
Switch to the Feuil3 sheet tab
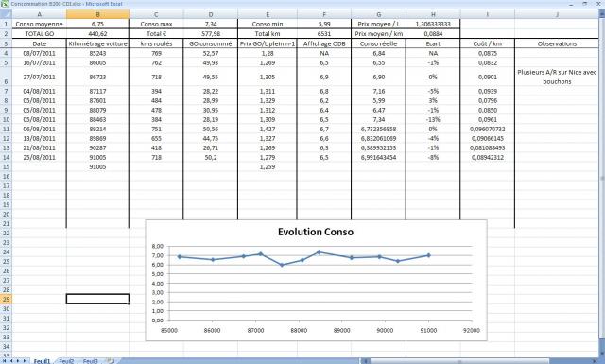point(91,361)
